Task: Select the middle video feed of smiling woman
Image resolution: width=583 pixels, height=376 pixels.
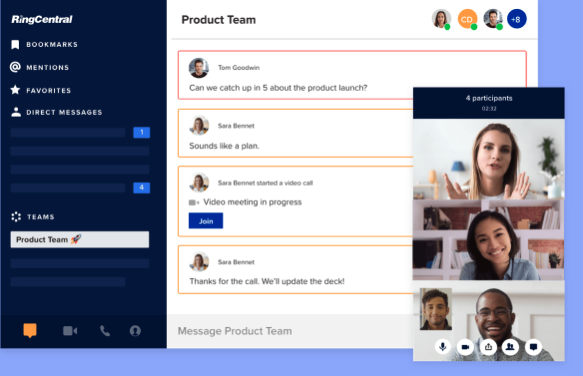Action: click(x=489, y=240)
